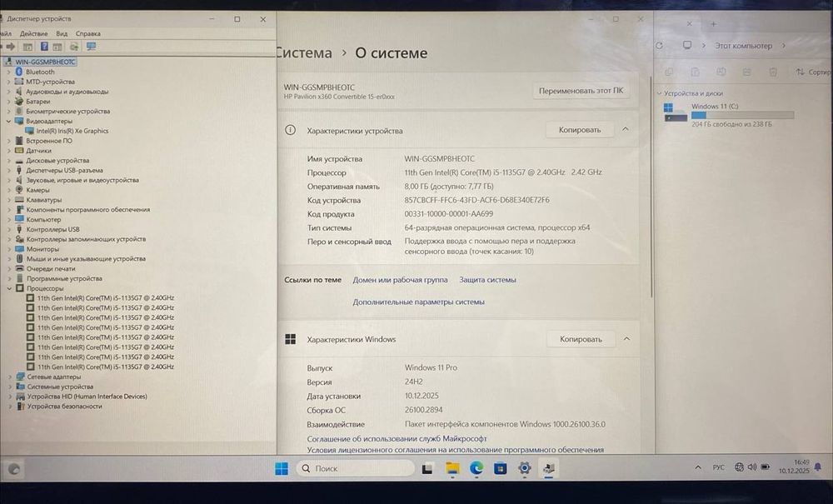The width and height of the screenshot is (833, 504).
Task: Open the Домен или рабочая группа link
Action: click(400, 280)
